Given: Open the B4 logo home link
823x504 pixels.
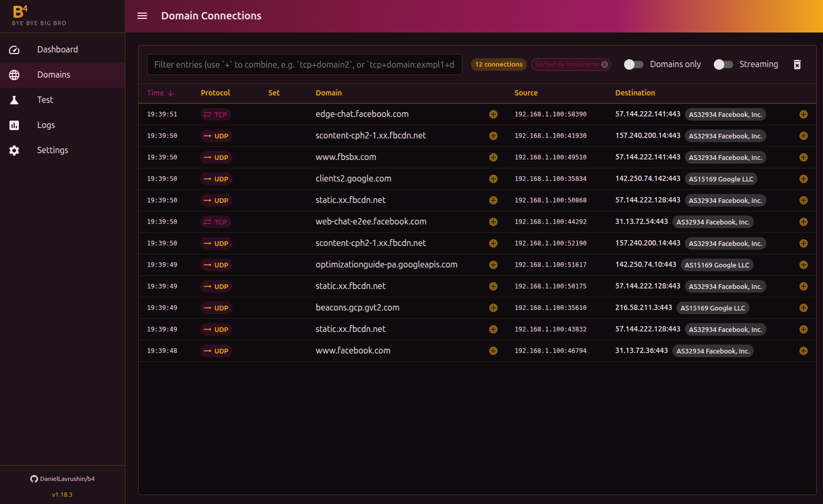Looking at the screenshot, I should pyautogui.click(x=21, y=13).
